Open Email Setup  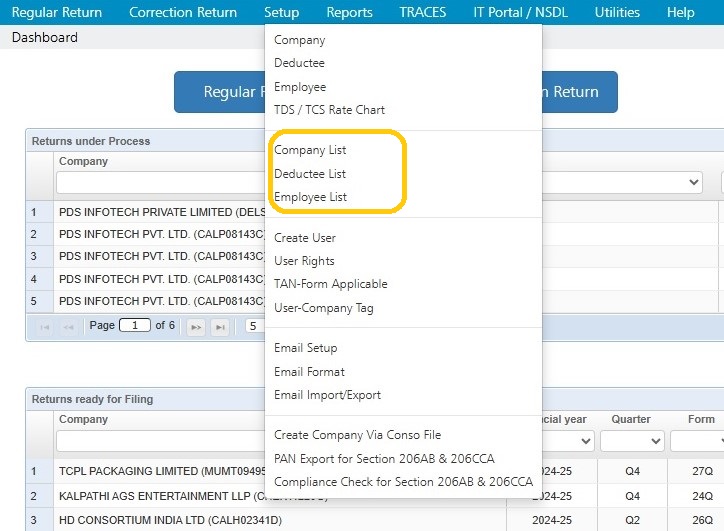tap(306, 348)
